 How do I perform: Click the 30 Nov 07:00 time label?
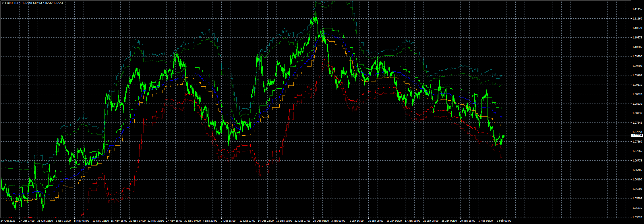[x=192, y=221]
